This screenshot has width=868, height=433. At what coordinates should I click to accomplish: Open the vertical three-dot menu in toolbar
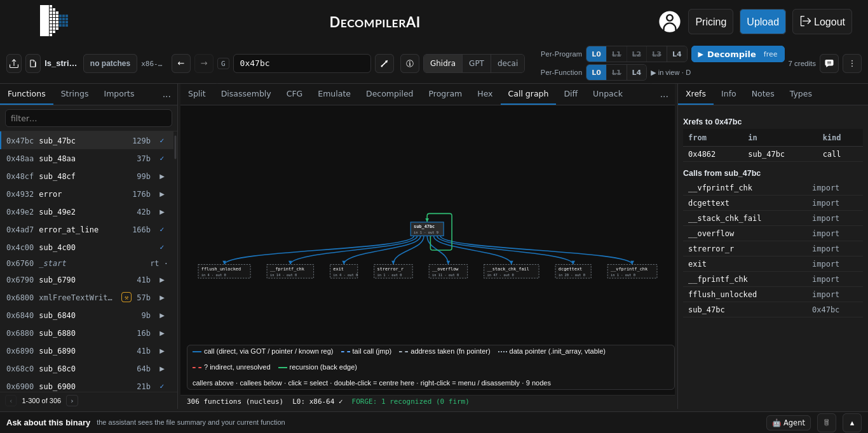point(852,63)
